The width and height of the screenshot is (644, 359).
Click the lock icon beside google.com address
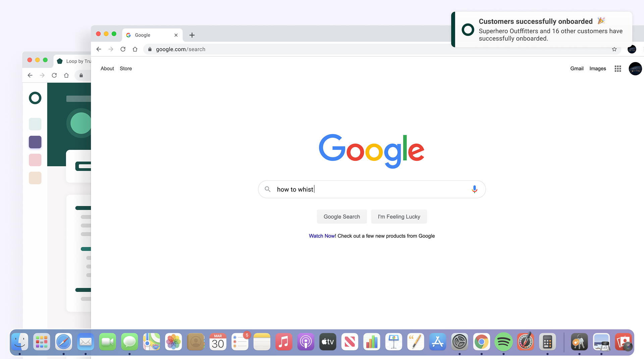click(x=150, y=49)
